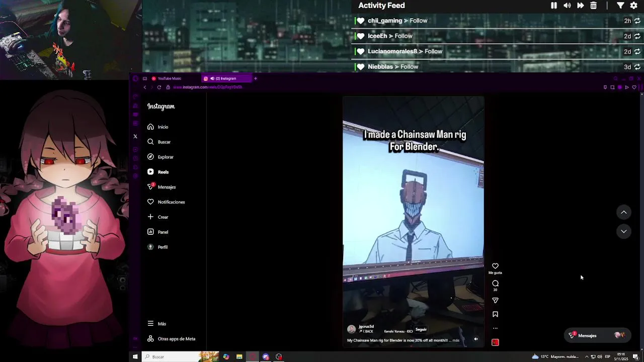Pause the Activity Feed alerts
This screenshot has width=644, height=362.
554,6
